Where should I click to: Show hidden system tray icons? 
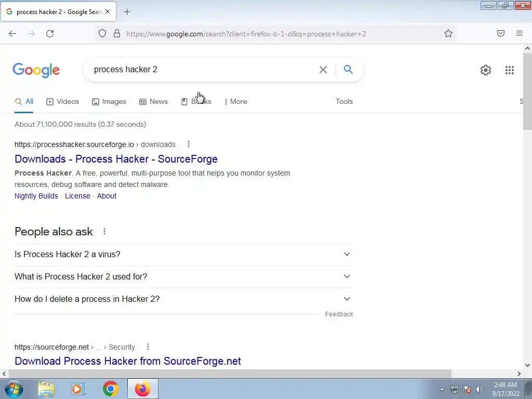click(442, 389)
